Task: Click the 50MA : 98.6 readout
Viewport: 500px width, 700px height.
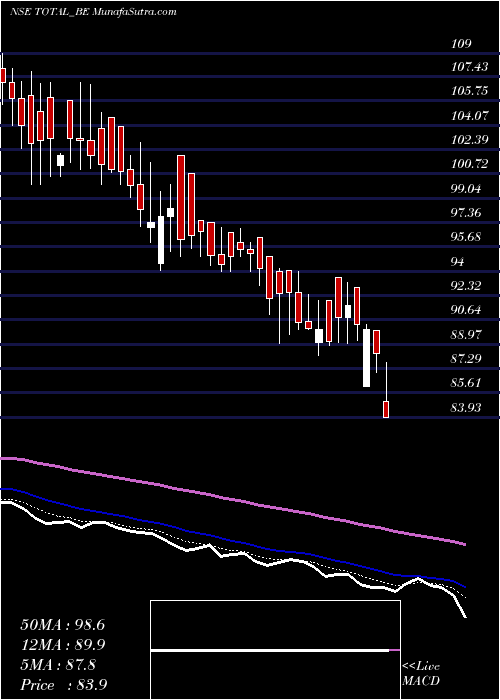Action: click(x=62, y=625)
